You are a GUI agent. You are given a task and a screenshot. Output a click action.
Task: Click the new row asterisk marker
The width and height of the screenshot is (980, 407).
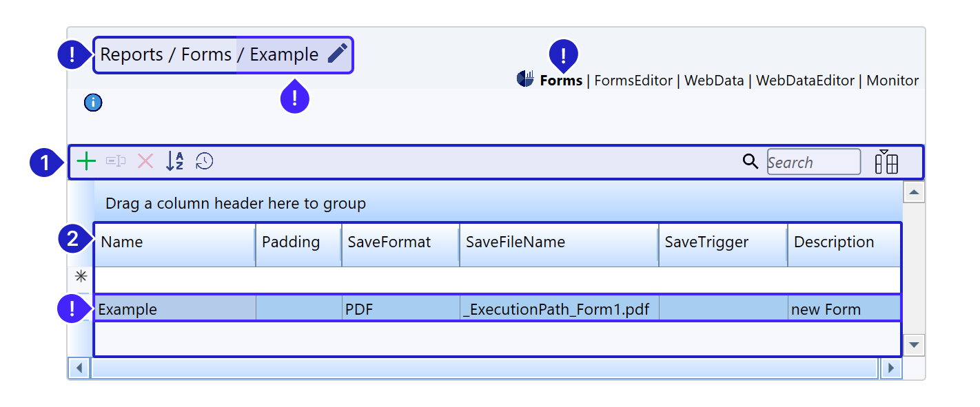click(x=81, y=277)
